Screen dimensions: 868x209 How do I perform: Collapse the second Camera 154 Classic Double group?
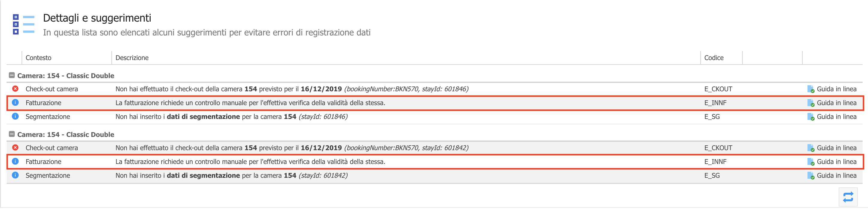[12, 134]
